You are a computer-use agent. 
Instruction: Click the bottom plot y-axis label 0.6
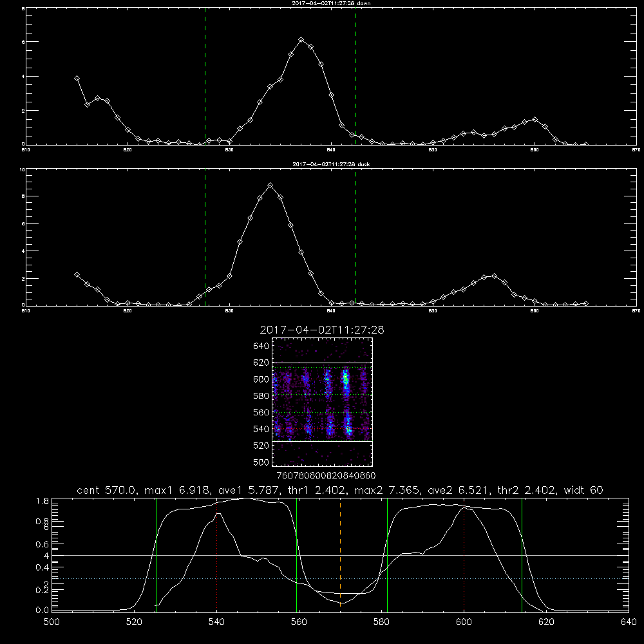click(x=42, y=544)
